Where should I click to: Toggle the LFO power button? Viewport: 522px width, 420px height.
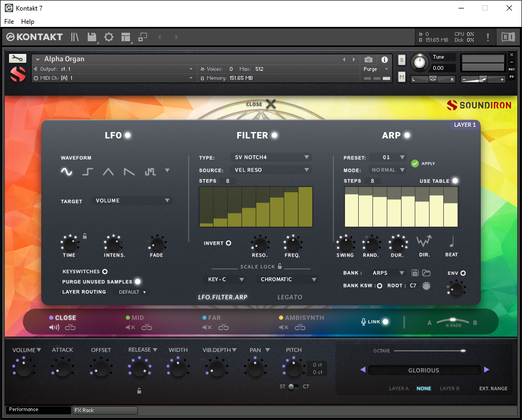click(127, 135)
